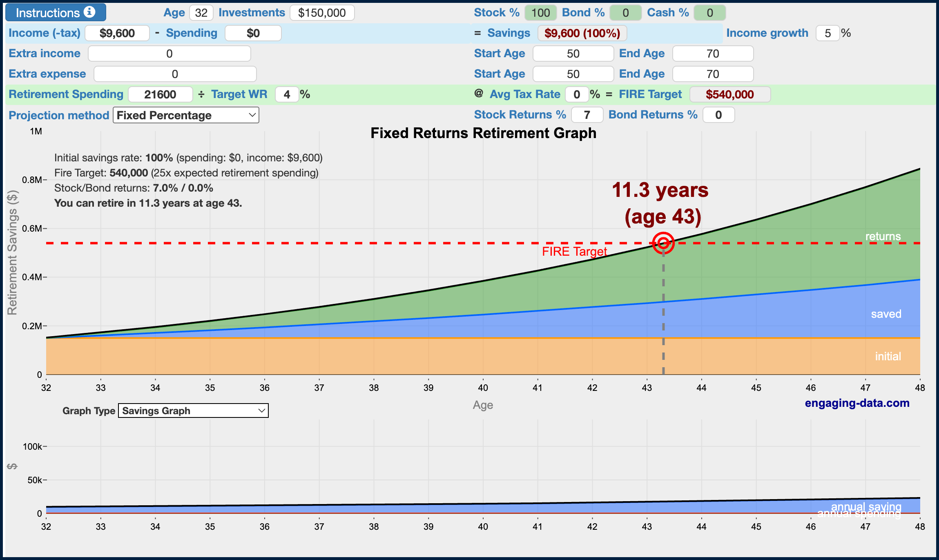Open the Projection method dropdown
939x560 pixels.
[186, 115]
